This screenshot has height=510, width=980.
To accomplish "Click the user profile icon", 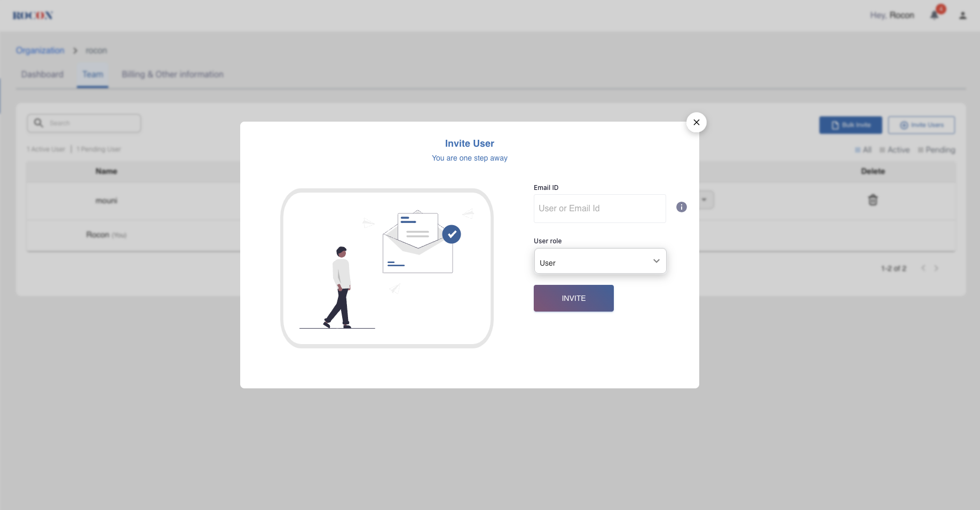I will click(x=963, y=15).
